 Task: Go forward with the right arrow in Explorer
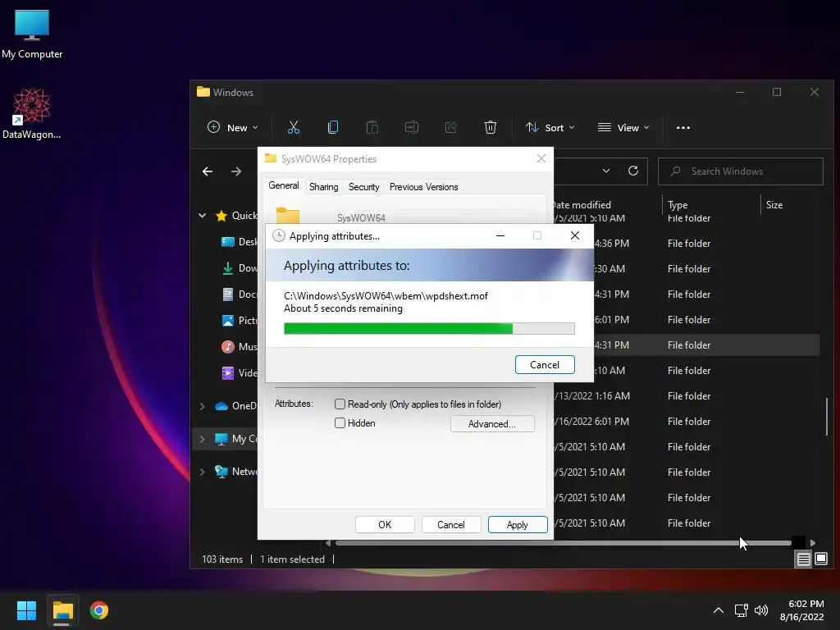(x=235, y=171)
